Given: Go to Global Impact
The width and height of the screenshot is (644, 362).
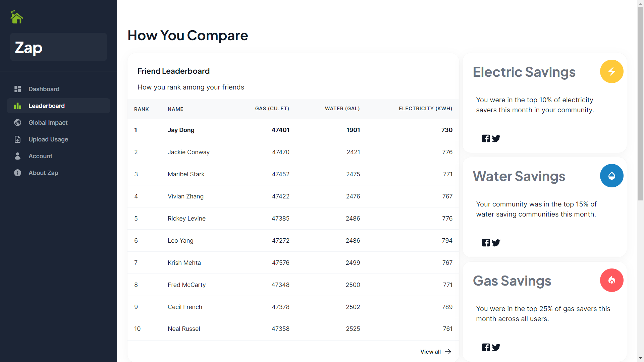Looking at the screenshot, I should tap(48, 123).
